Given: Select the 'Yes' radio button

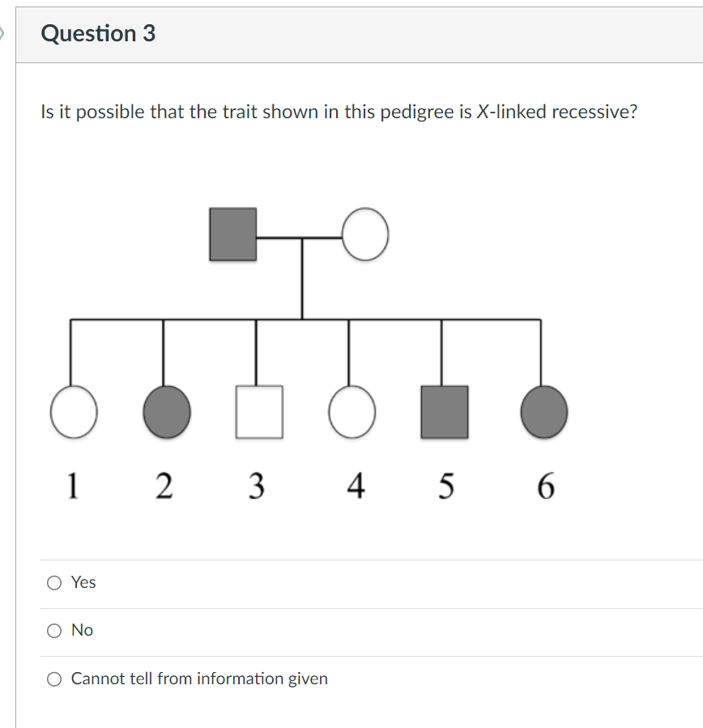Looking at the screenshot, I should pos(53,581).
